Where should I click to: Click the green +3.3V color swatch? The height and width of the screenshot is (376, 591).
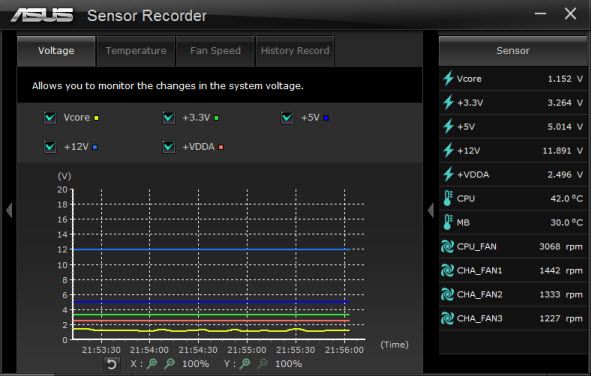point(216,118)
